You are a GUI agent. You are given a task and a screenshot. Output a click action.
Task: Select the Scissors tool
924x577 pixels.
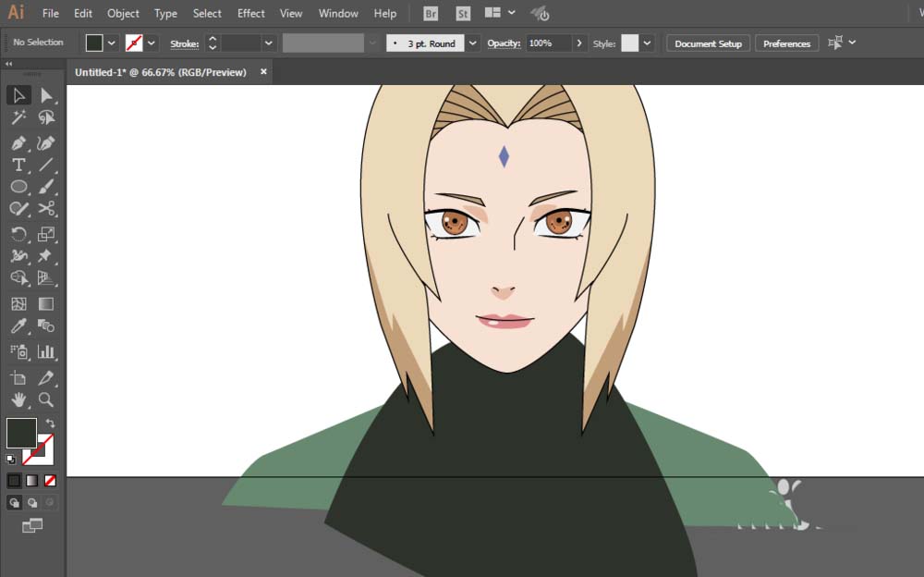[46, 209]
